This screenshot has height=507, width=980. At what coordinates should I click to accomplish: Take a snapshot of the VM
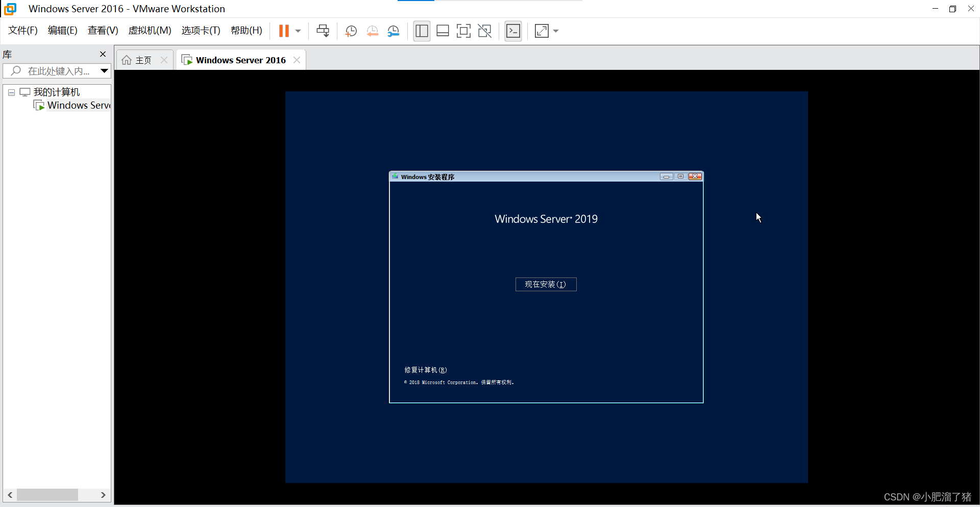pos(351,31)
